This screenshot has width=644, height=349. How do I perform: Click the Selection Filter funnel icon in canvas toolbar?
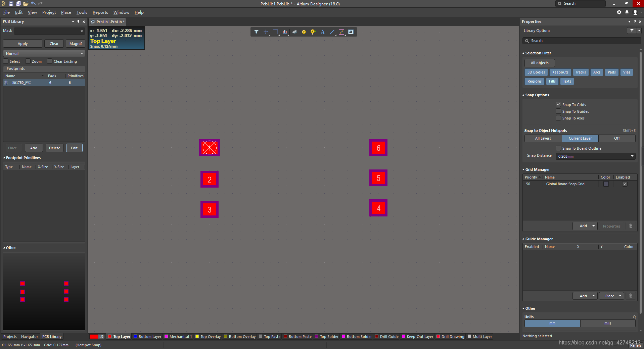[x=256, y=32]
